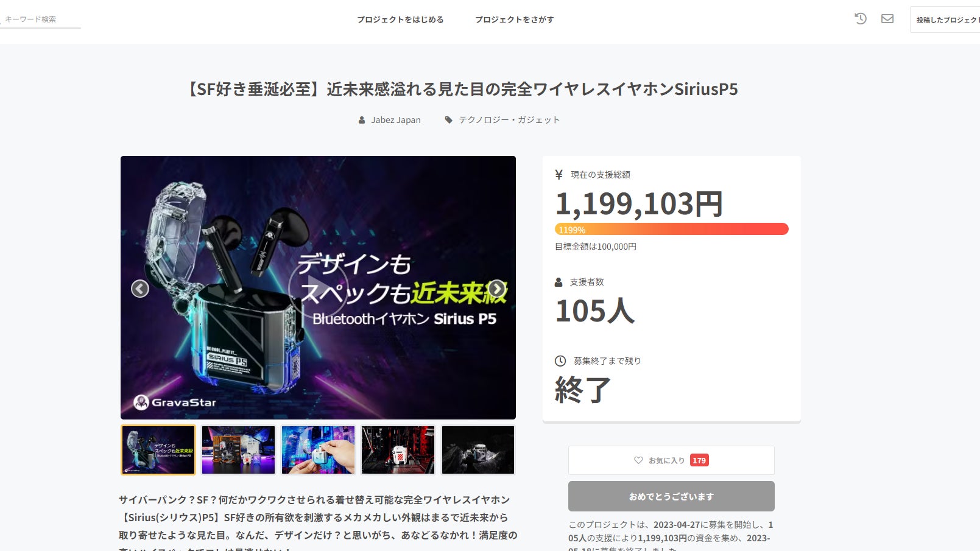This screenshot has height=551, width=980.
Task: Advance carousel with right arrow
Action: tap(497, 289)
